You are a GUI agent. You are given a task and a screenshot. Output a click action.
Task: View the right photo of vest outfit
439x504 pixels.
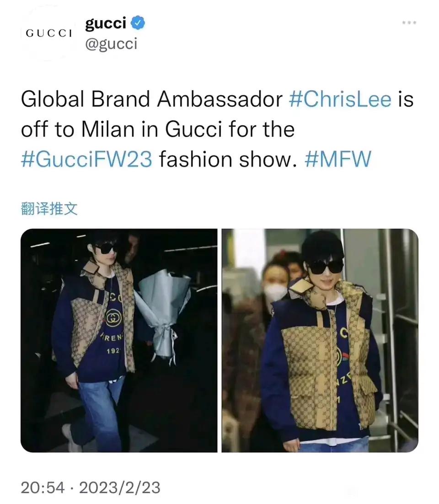[x=320, y=340]
